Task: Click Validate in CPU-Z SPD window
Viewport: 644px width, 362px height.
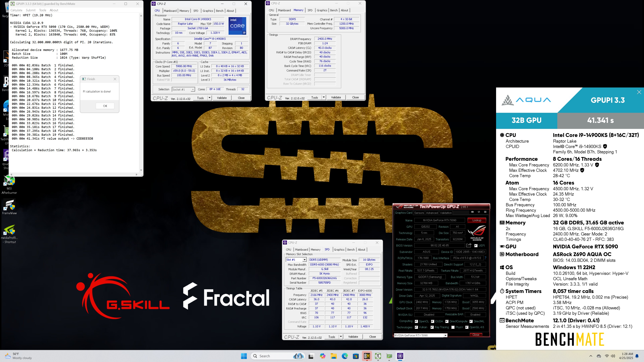Action: [x=353, y=337]
